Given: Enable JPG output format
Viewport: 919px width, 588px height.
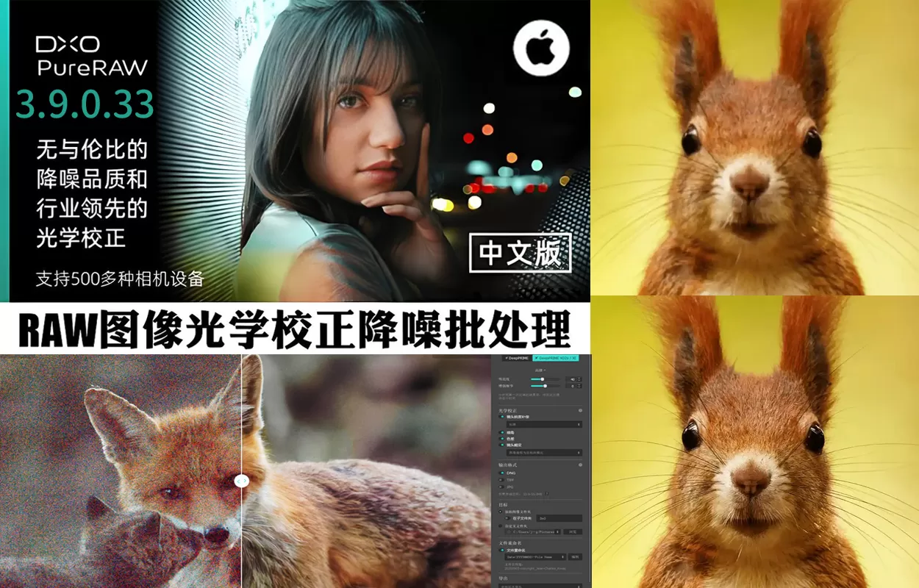Looking at the screenshot, I should (501, 487).
